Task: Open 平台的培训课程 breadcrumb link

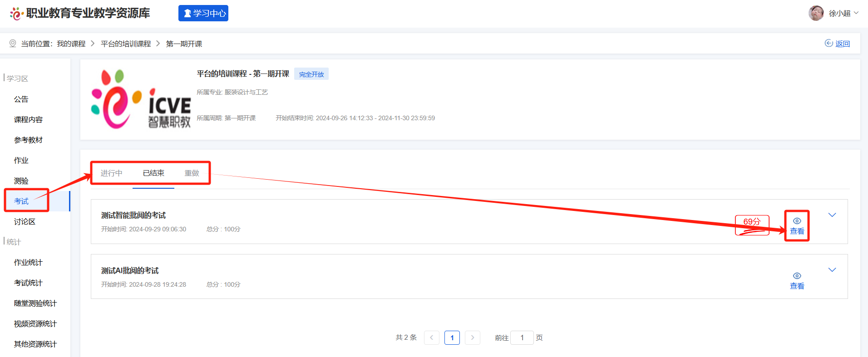Action: pyautogui.click(x=126, y=44)
